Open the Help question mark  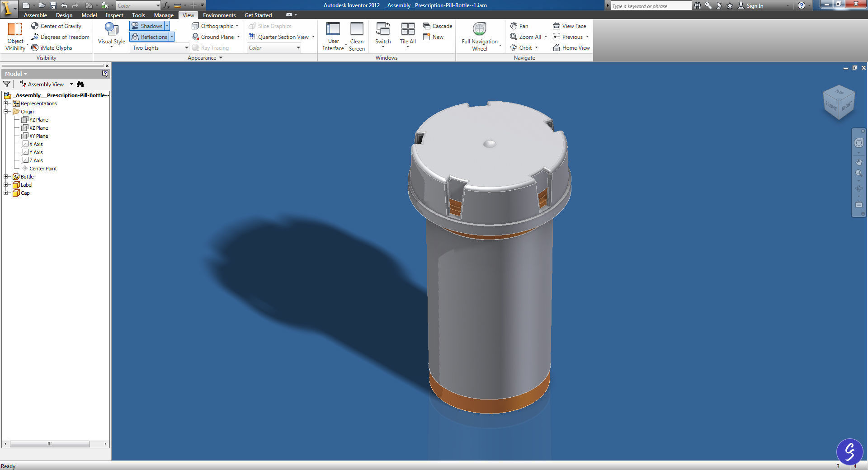point(802,5)
